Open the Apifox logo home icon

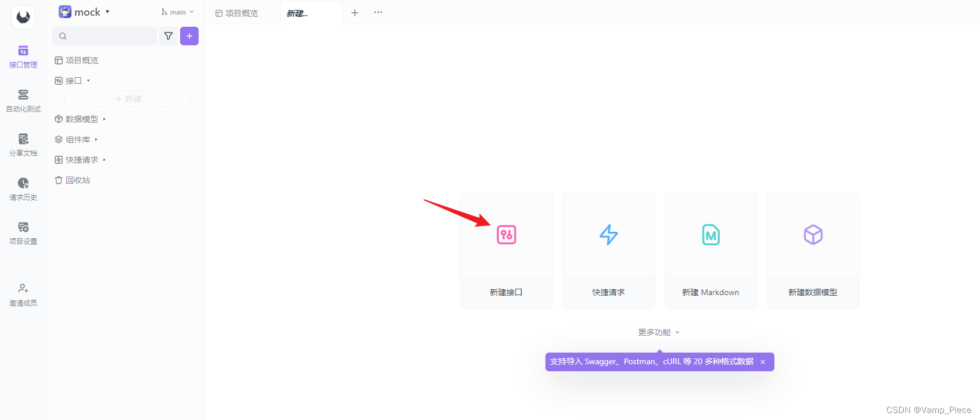coord(23,17)
